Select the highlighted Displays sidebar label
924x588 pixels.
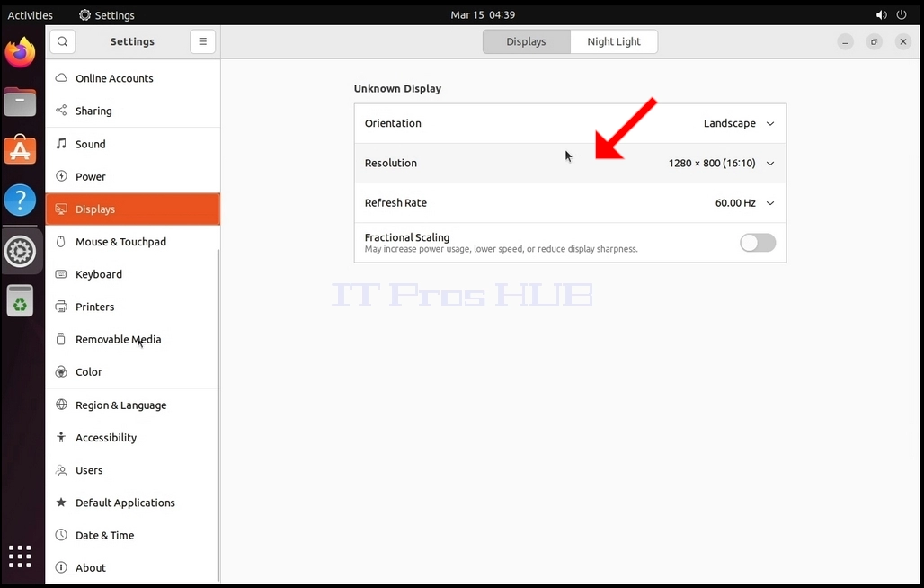(95, 209)
